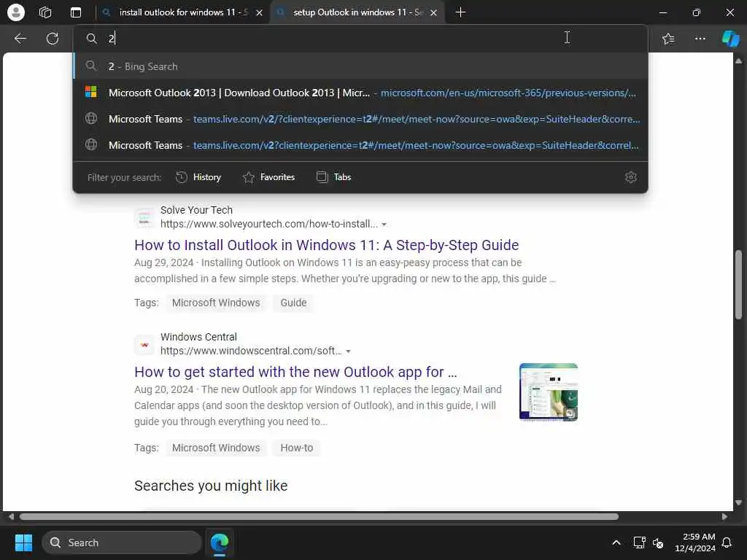
Task: Expand the solveyourtech.com URL dropdown arrow
Action: (384, 225)
